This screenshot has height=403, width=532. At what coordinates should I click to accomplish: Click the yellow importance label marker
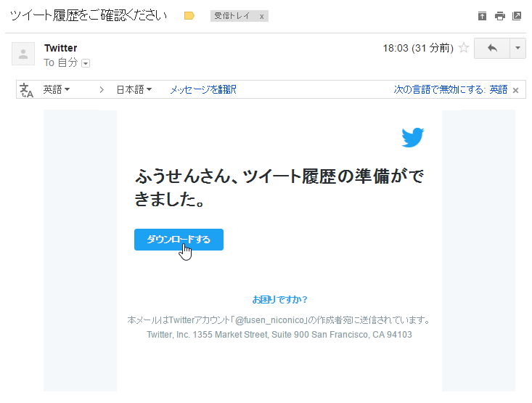pyautogui.click(x=189, y=16)
